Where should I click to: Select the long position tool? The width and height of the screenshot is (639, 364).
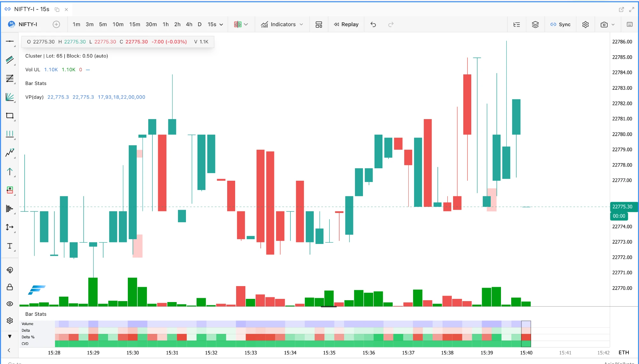(x=10, y=190)
